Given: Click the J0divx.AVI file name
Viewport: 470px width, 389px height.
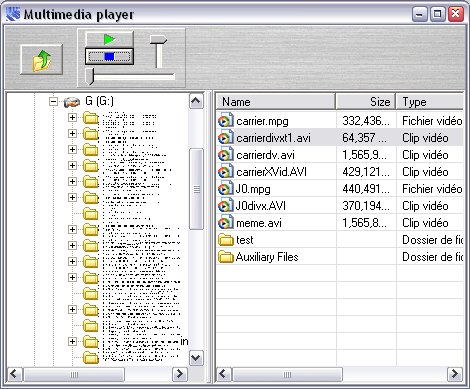Looking at the screenshot, I should (x=261, y=206).
